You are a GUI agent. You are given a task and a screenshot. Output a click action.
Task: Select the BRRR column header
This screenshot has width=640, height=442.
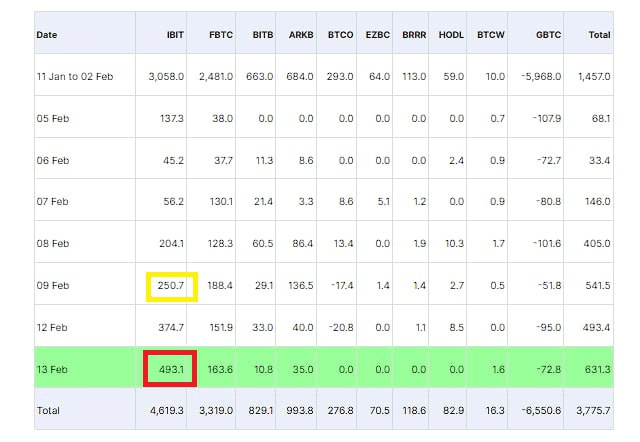(x=414, y=35)
